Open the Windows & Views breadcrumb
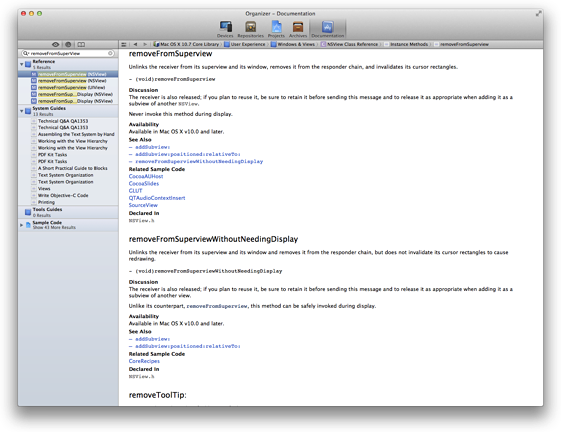Screen dimensions: 561x432 point(293,44)
